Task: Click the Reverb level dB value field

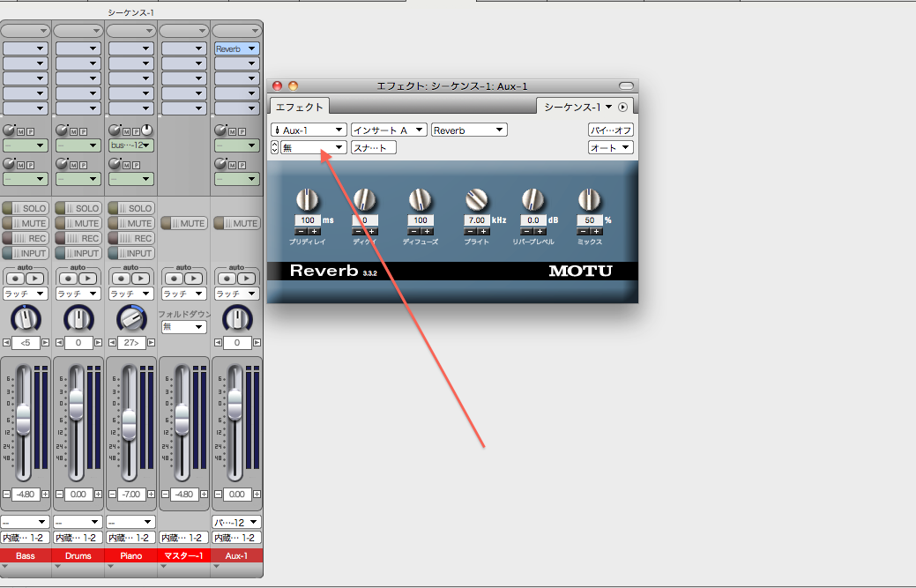Action: (533, 220)
